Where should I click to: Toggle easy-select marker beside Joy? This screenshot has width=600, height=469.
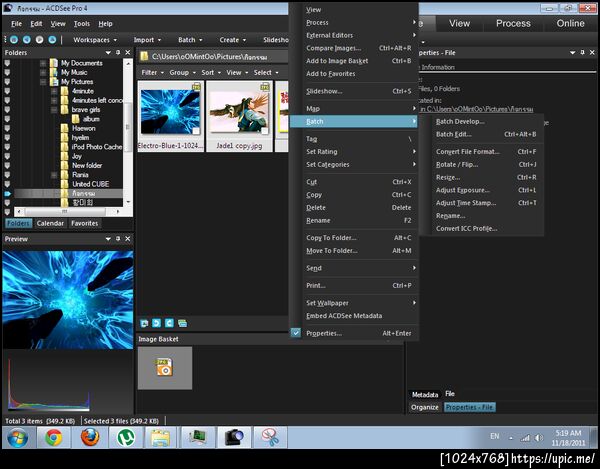pos(7,156)
